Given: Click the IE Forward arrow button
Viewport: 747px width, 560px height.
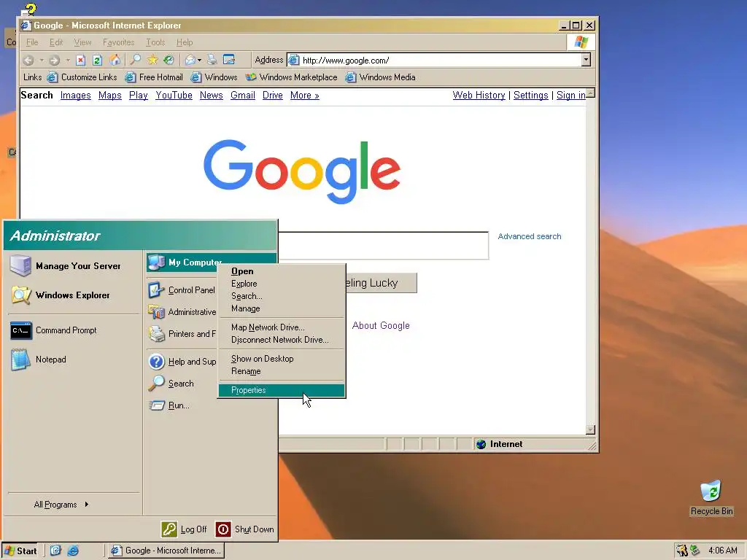Looking at the screenshot, I should 54,60.
